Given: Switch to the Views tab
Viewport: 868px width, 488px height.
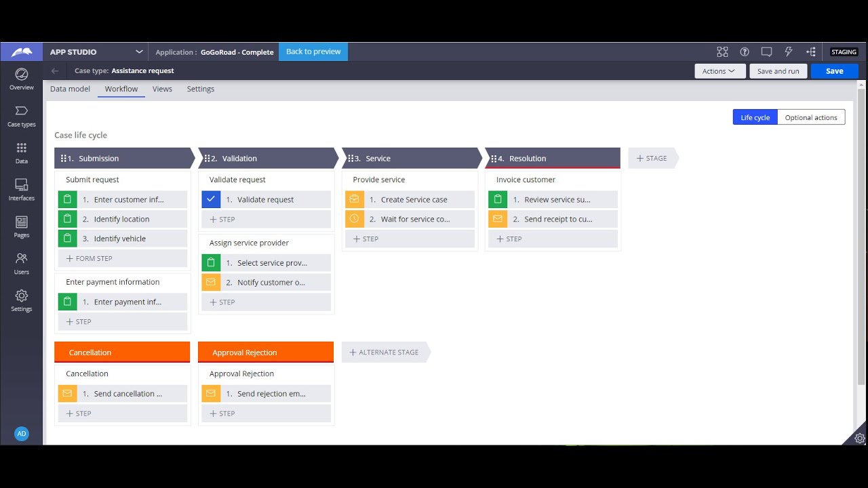Looking at the screenshot, I should pyautogui.click(x=162, y=89).
